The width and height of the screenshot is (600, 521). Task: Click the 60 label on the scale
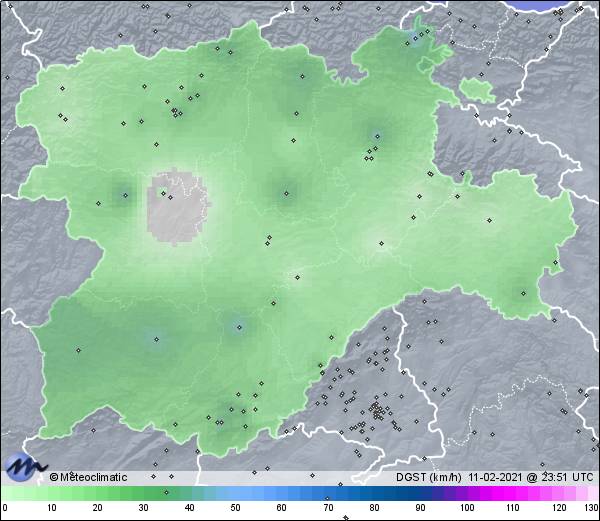[x=282, y=508]
